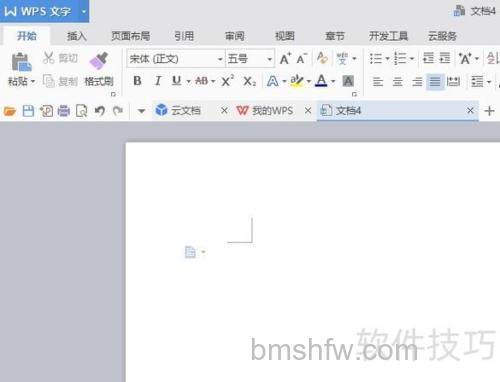Clear formatting with the eraser A icon
Image resolution: width=500 pixels, height=382 pixels.
tap(322, 58)
